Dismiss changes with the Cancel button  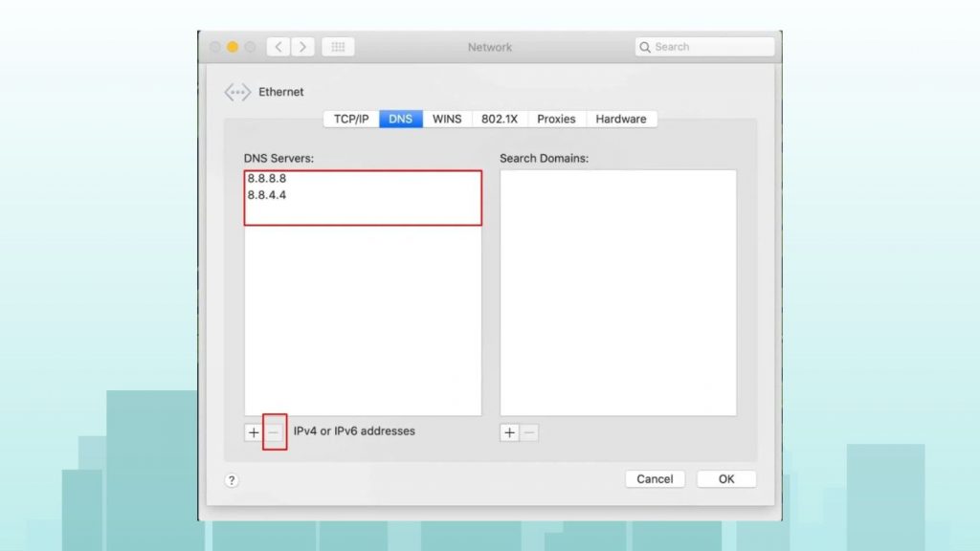(x=655, y=478)
